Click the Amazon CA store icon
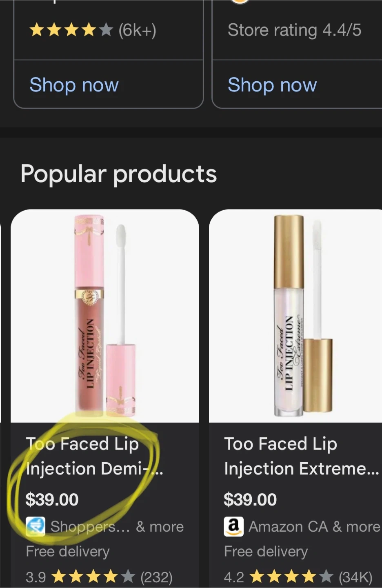Viewport: 382px width, 588px height. point(233,527)
